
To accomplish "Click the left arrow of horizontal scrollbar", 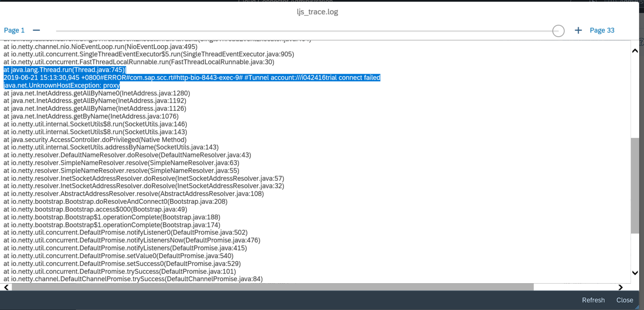I will tap(6, 287).
